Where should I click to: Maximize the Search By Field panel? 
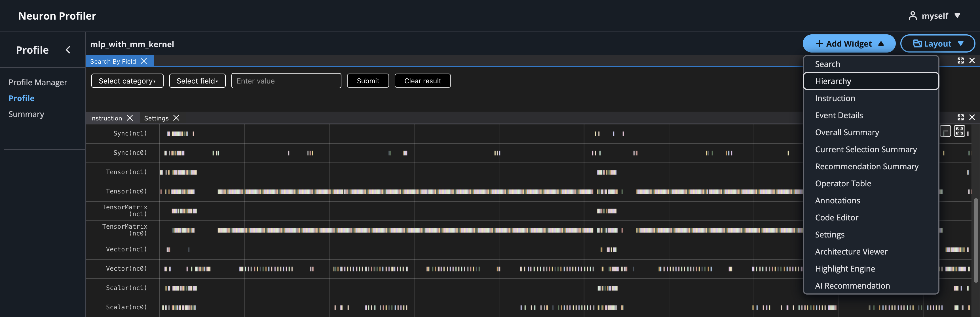(x=960, y=61)
